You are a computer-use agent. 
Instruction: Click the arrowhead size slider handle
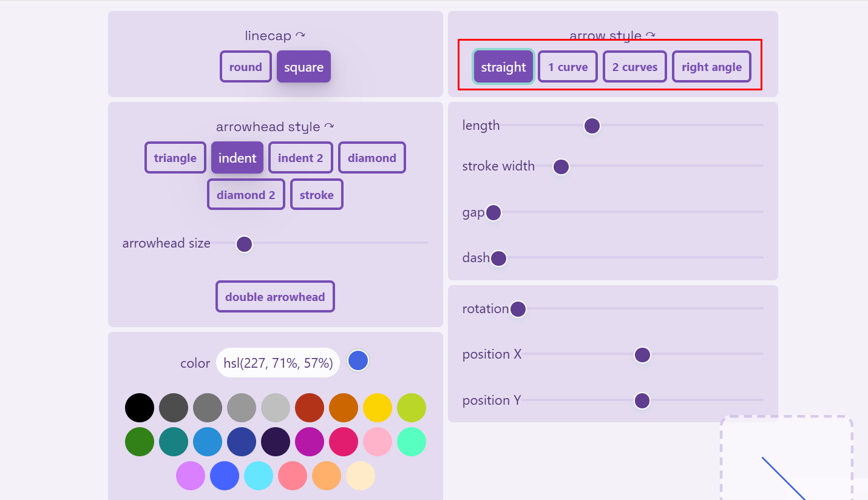point(244,244)
